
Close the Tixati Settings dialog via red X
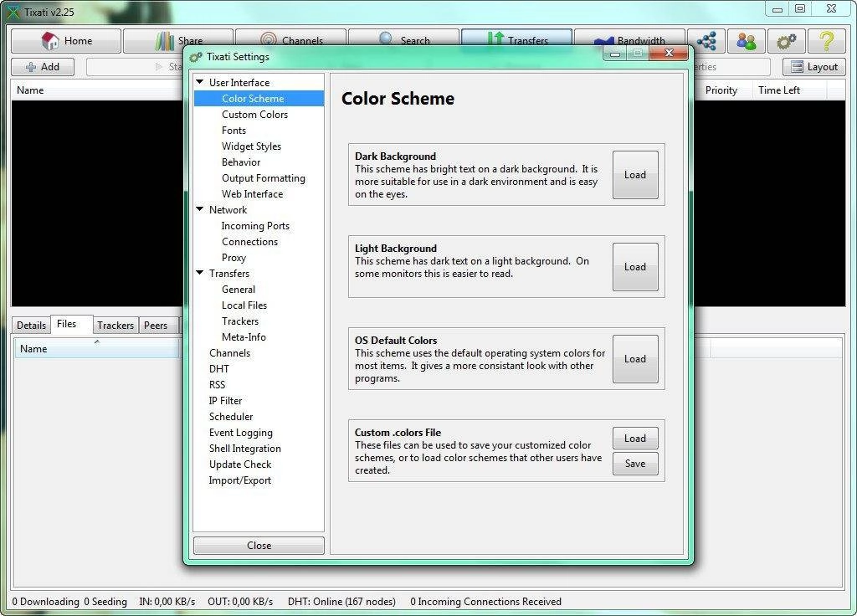pos(669,53)
